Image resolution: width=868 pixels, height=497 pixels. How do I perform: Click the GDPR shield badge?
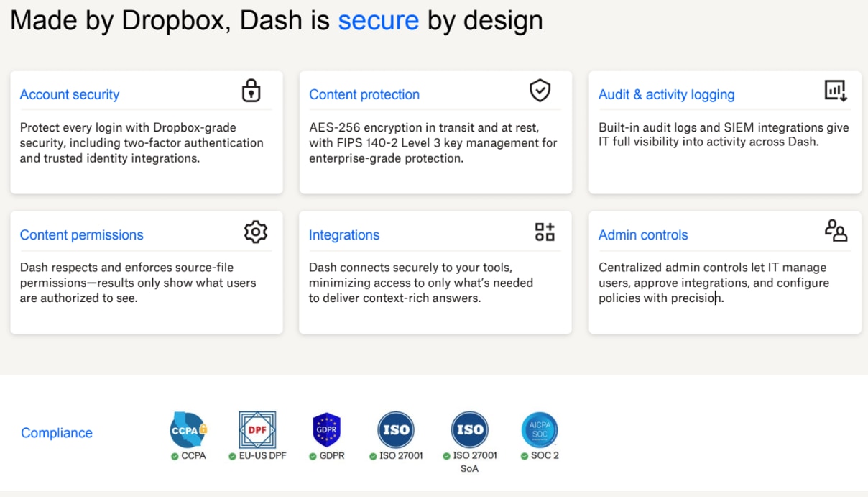tap(326, 430)
